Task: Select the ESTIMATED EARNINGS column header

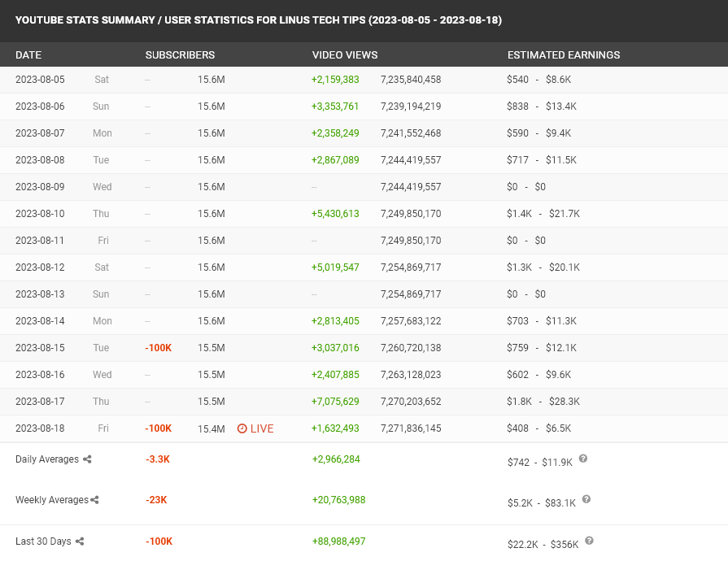Action: (x=564, y=54)
